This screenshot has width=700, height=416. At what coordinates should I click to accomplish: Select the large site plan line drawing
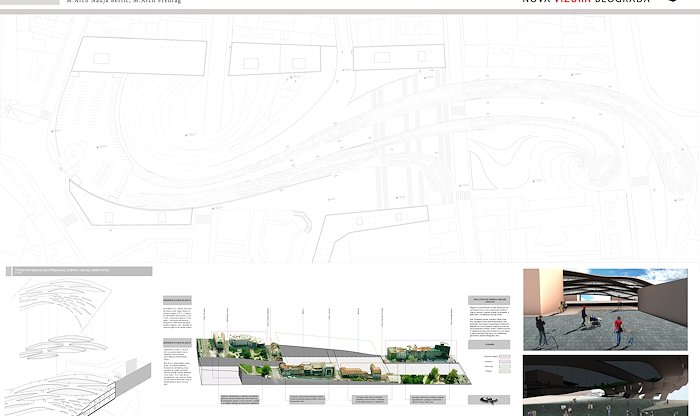[x=350, y=138]
